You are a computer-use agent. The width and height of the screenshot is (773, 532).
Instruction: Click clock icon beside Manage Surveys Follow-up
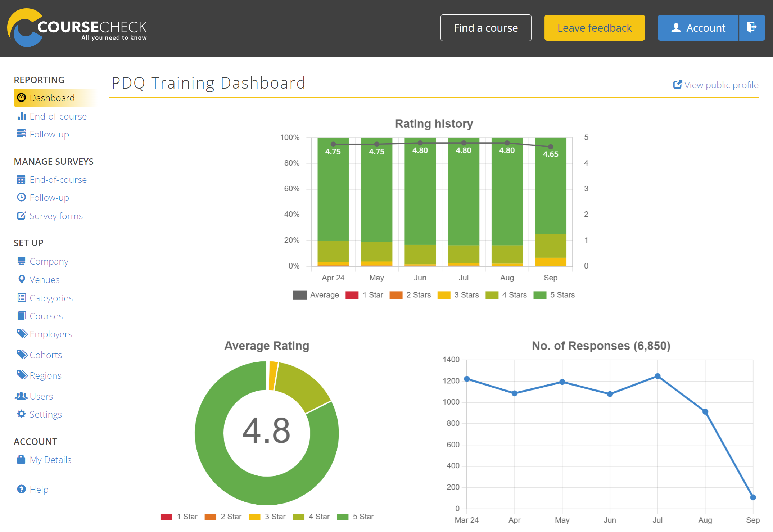coord(22,197)
